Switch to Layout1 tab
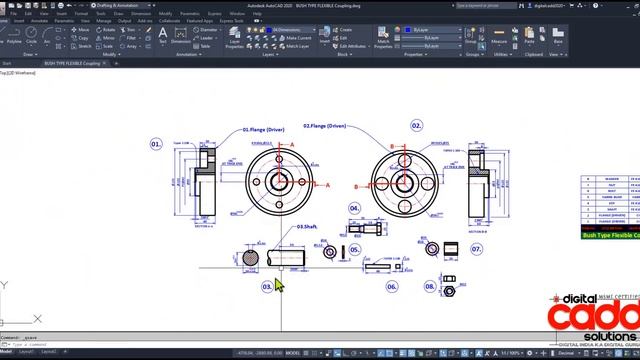640x360 pixels. [x=27, y=352]
